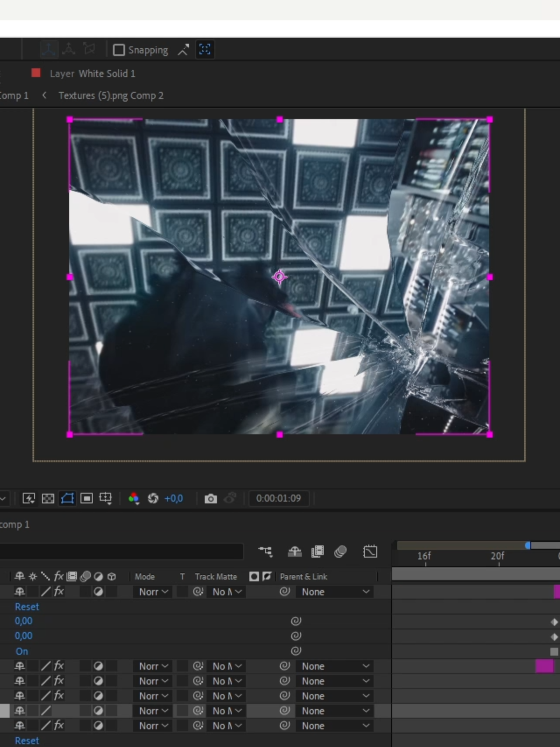Click the Frame Blending column header icon
560x747 pixels.
[x=72, y=576]
